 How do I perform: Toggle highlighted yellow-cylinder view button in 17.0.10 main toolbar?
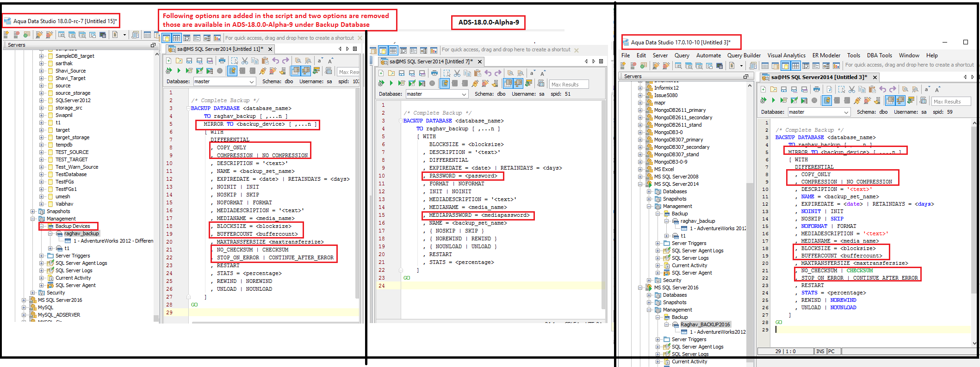click(785, 66)
